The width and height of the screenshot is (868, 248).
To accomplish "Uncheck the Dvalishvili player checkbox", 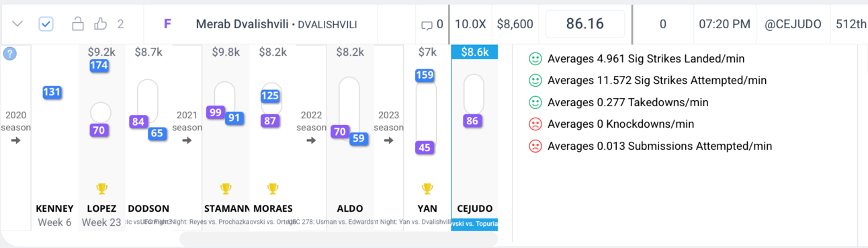I will tap(46, 24).
